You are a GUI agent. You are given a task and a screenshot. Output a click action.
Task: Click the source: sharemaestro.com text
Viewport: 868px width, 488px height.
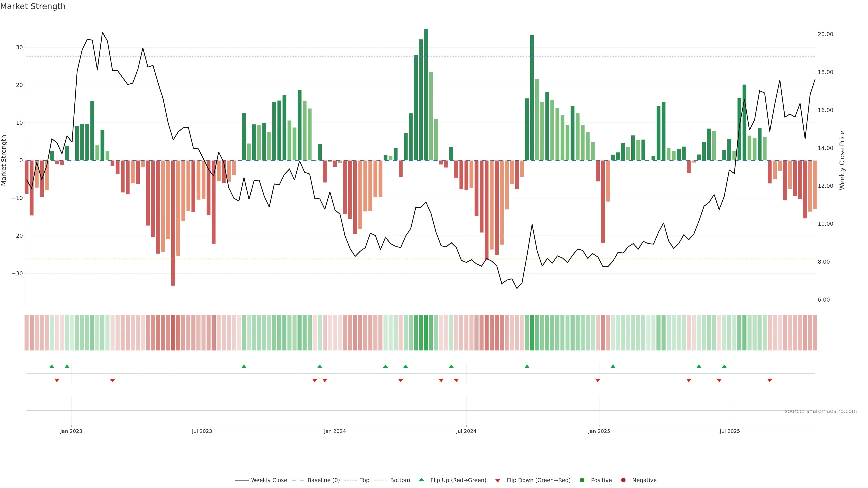[821, 411]
